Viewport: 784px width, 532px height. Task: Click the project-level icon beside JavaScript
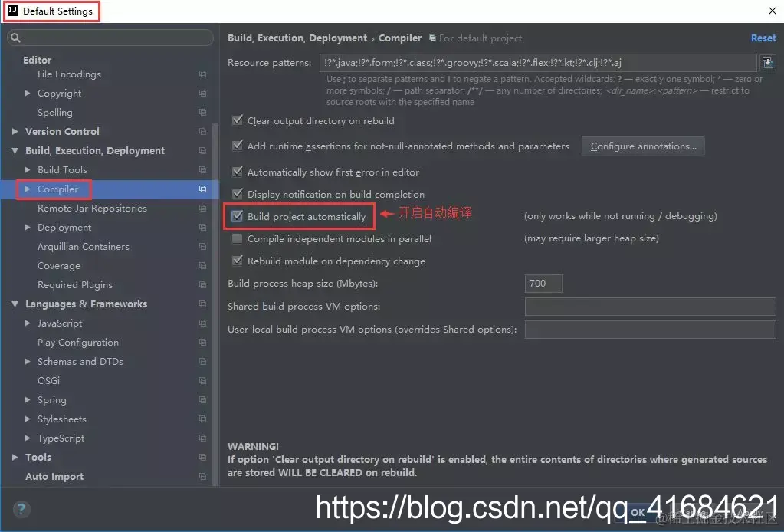[x=202, y=323]
